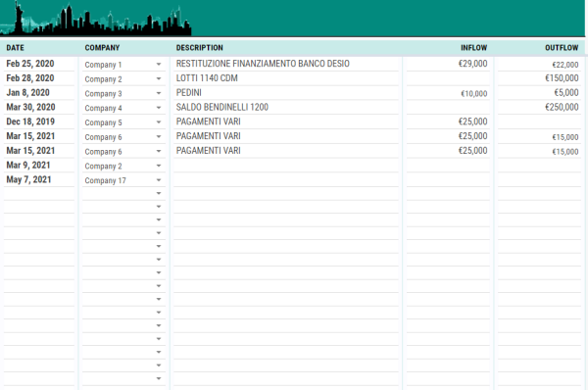Click the PEDINI description cell
This screenshot has height=390, width=588.
coord(188,93)
